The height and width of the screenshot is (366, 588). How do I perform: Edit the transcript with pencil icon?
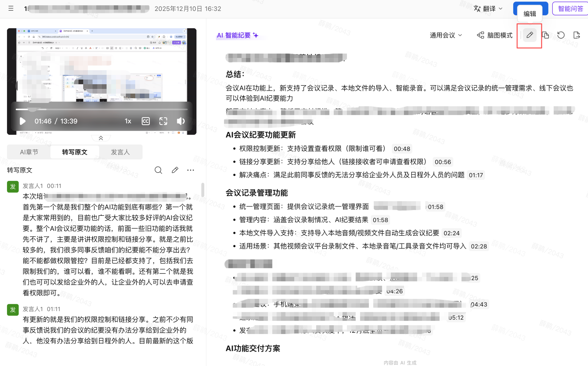pyautogui.click(x=175, y=170)
